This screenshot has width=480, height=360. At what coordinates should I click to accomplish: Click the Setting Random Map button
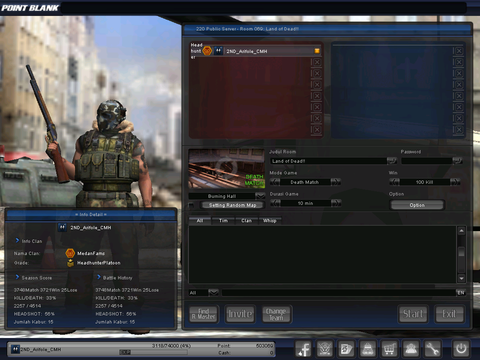coord(233,205)
